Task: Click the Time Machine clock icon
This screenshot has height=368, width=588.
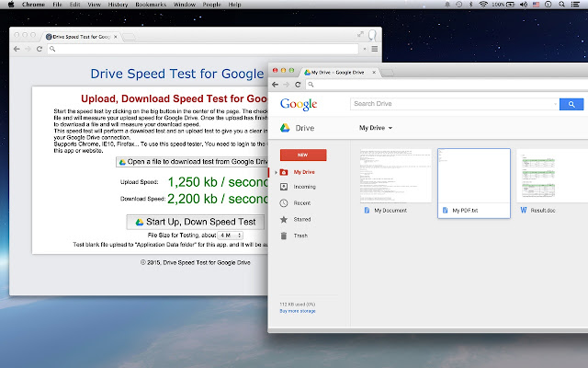Action: tap(459, 5)
